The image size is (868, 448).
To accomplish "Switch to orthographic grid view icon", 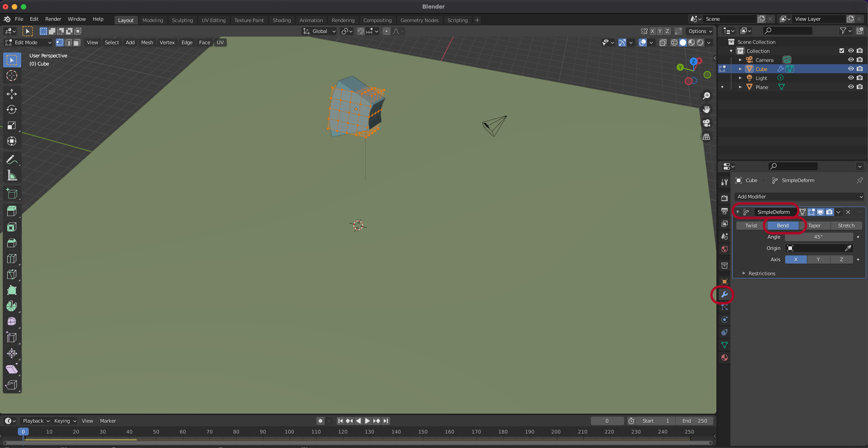I will 706,137.
